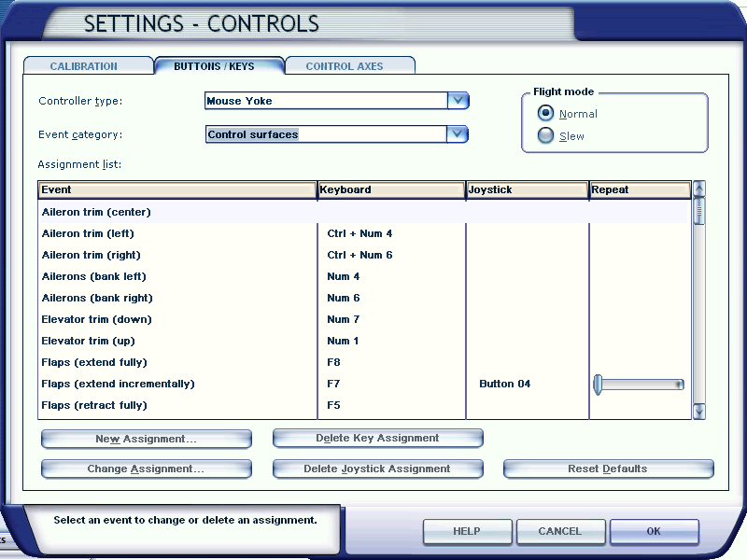
Task: Click the Button 04 joystick assignment
Action: click(504, 384)
